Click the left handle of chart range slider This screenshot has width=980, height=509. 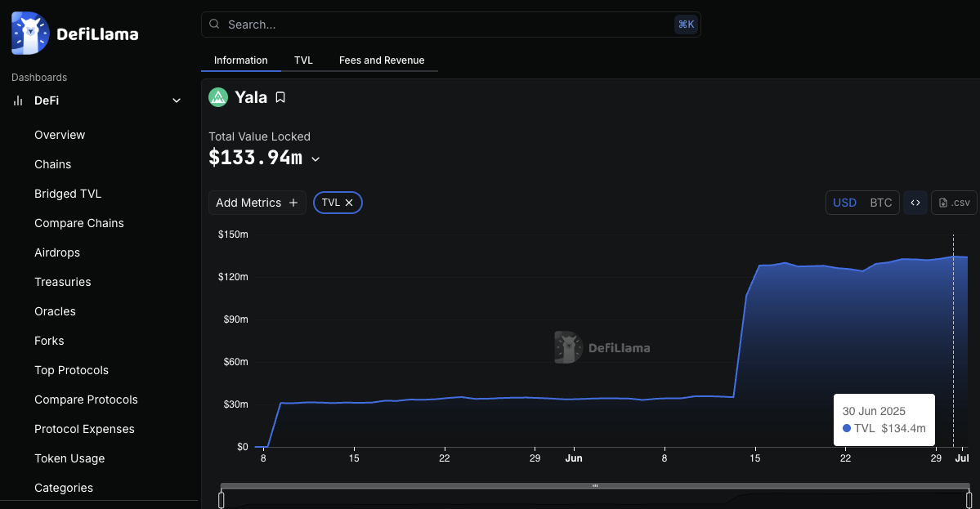[x=222, y=500]
